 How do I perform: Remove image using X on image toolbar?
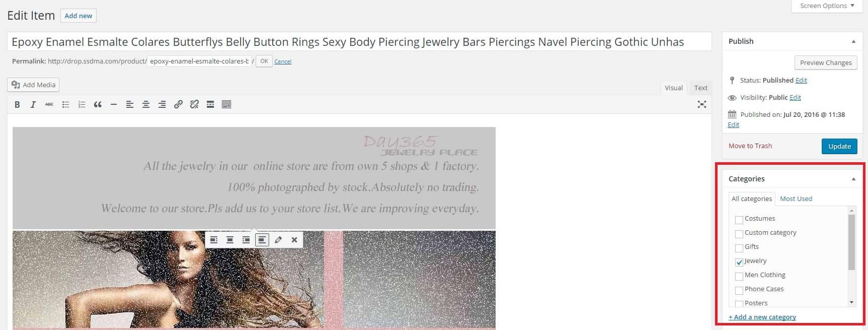(x=294, y=240)
